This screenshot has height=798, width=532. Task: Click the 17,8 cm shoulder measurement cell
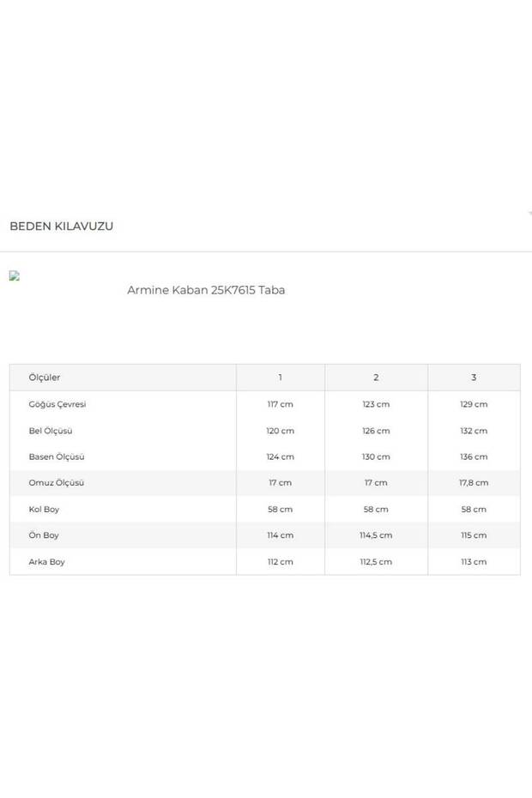473,483
